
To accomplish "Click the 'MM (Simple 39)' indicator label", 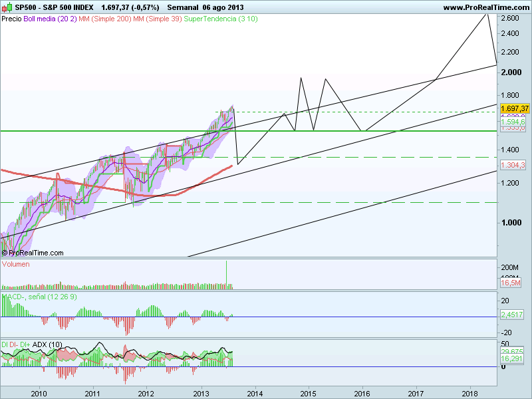I will tap(158, 19).
